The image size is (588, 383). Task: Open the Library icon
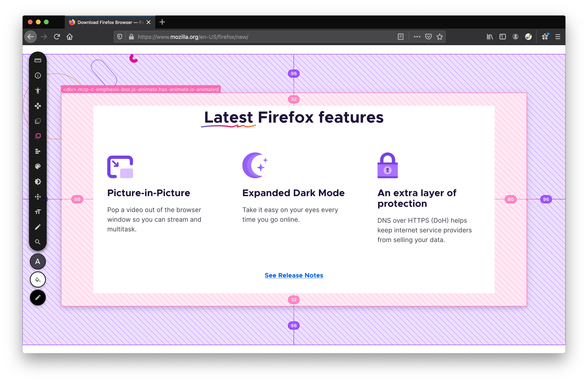point(490,37)
